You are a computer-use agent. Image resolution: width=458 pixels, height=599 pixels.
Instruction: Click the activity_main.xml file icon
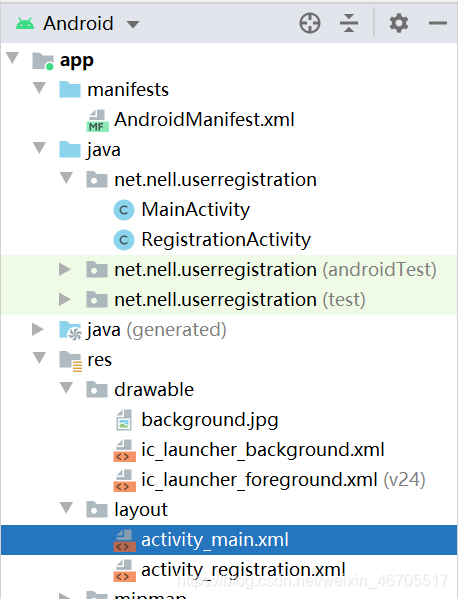(x=125, y=541)
